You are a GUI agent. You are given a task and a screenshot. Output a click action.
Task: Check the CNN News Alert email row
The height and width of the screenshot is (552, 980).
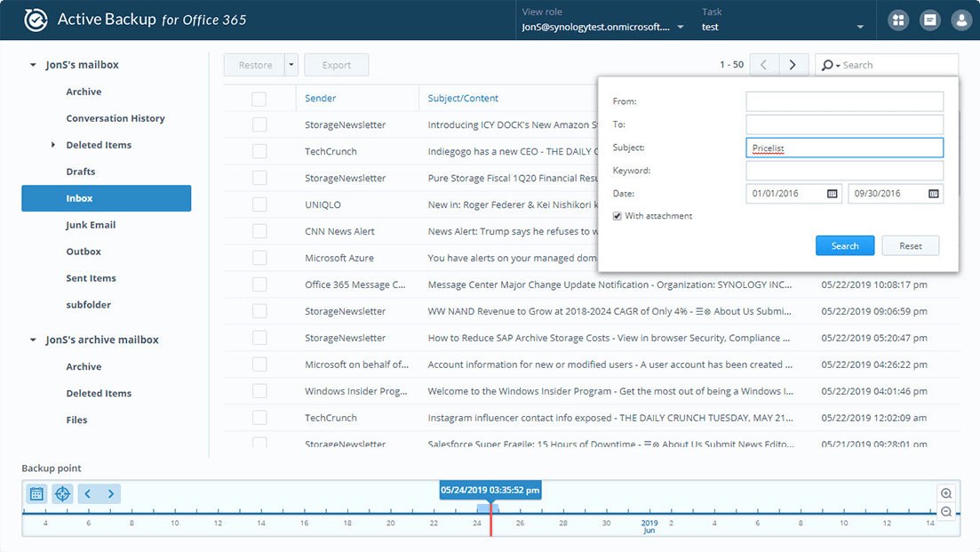(x=259, y=231)
